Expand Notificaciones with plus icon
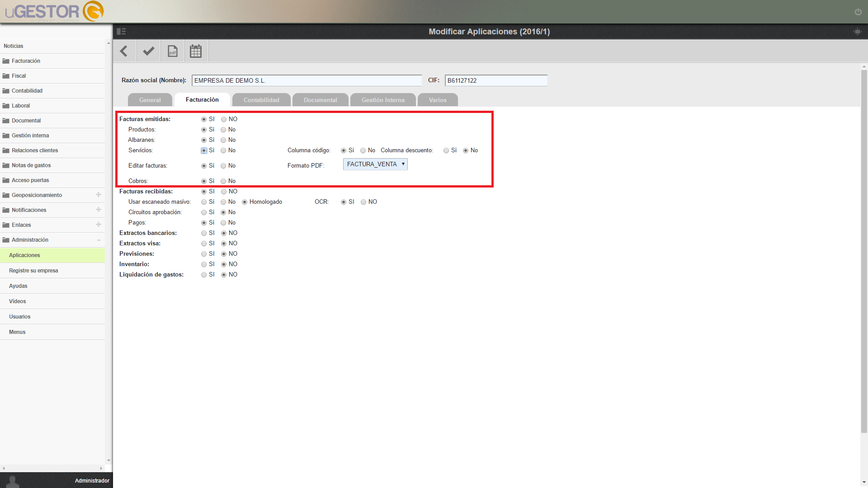Screen dimensions: 868x488 tap(99, 210)
